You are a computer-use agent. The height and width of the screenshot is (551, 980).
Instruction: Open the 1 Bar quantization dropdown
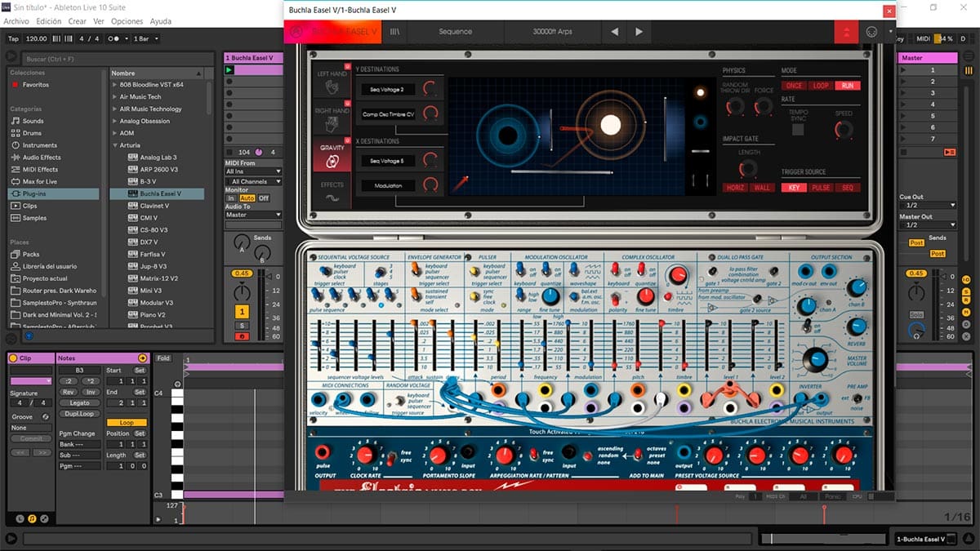[x=145, y=38]
